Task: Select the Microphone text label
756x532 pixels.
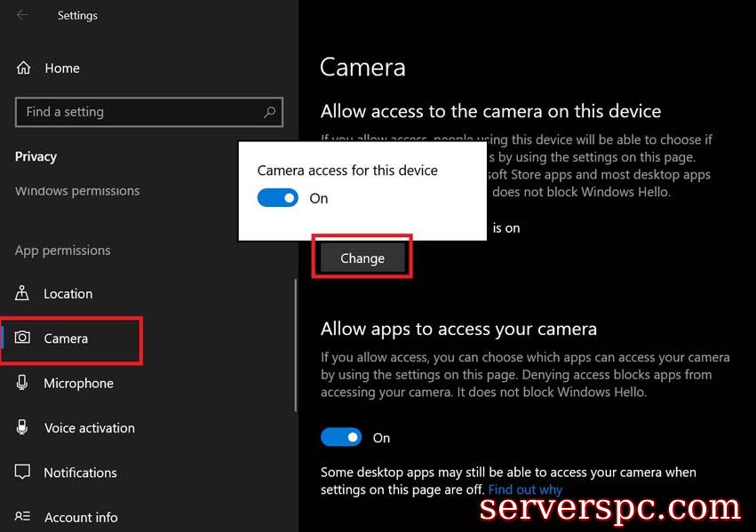Action: point(79,384)
